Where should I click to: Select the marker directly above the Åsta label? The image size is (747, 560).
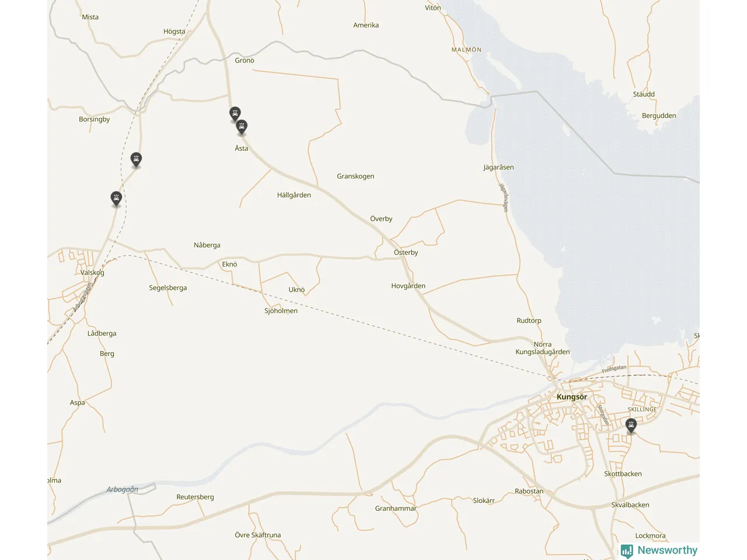tap(242, 127)
